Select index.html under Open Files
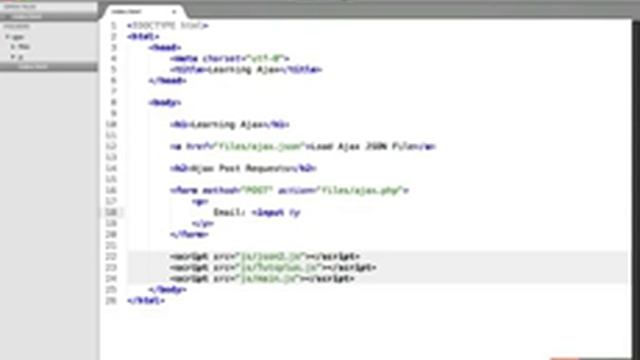 point(27,16)
